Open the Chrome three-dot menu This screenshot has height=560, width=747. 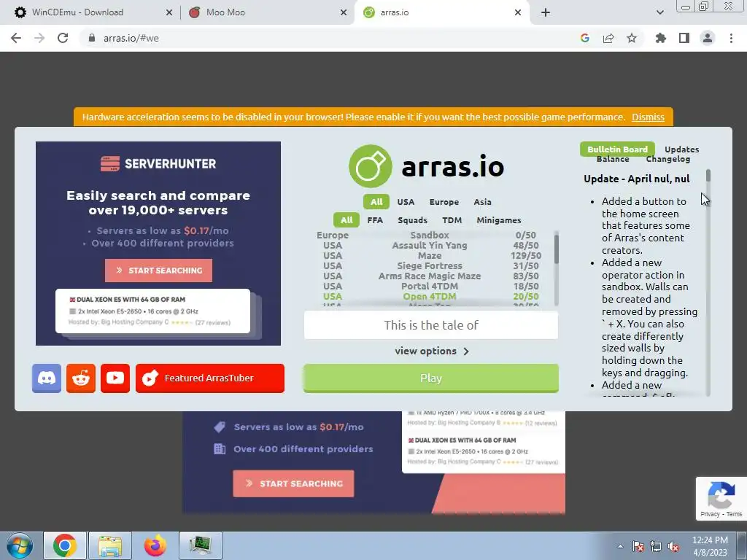click(731, 38)
